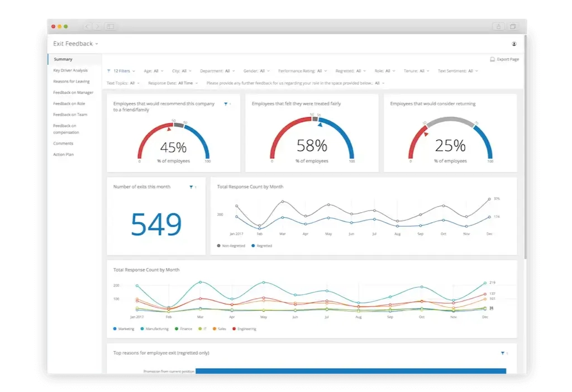Viewport: 572px width, 392px height.
Task: Open the Action Plan sidebar link
Action: [x=63, y=154]
